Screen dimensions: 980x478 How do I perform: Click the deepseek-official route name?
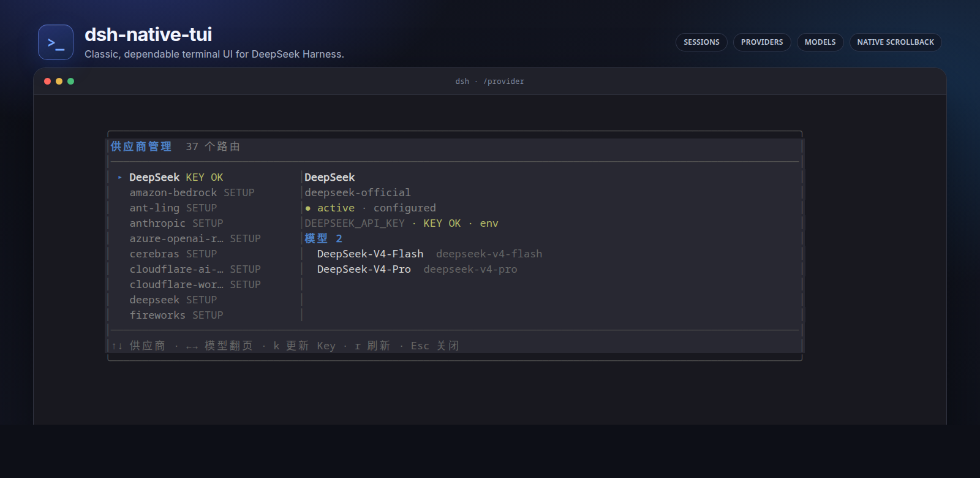click(x=358, y=192)
